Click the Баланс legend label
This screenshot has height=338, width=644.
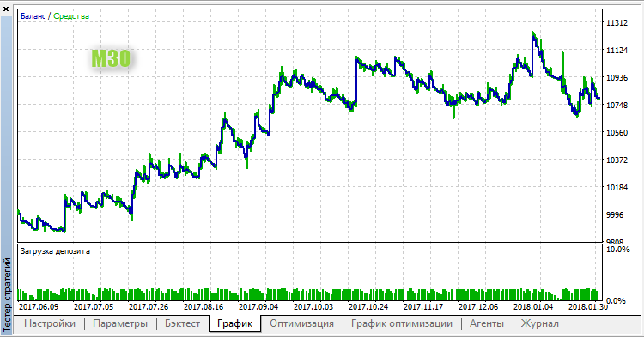[33, 16]
